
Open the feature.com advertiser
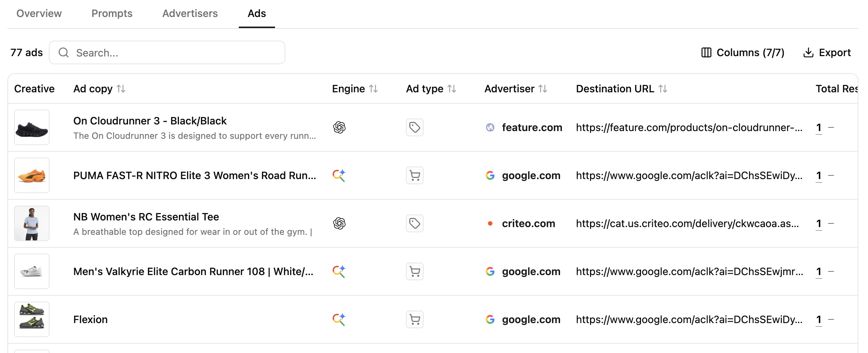pyautogui.click(x=532, y=127)
